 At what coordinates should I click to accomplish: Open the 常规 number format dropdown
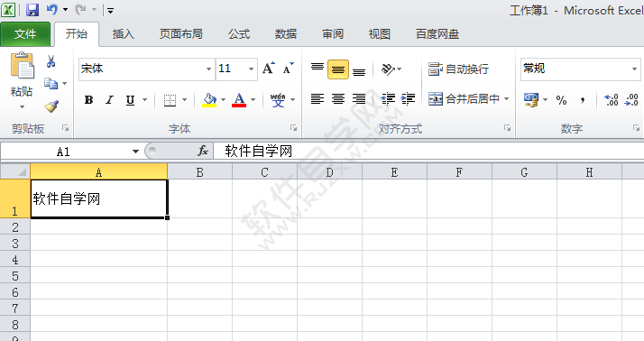tap(634, 69)
